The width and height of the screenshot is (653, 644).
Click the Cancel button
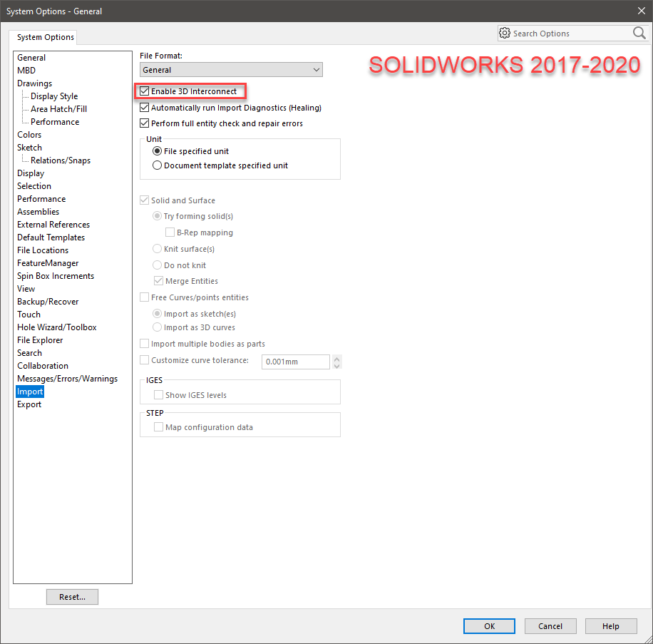pyautogui.click(x=550, y=626)
